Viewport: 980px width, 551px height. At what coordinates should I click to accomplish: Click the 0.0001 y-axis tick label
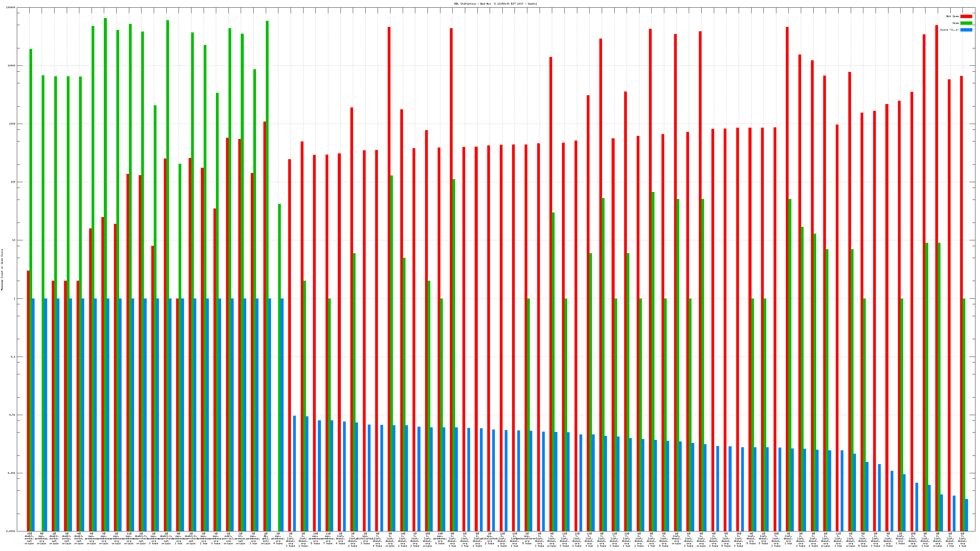pos(11,531)
